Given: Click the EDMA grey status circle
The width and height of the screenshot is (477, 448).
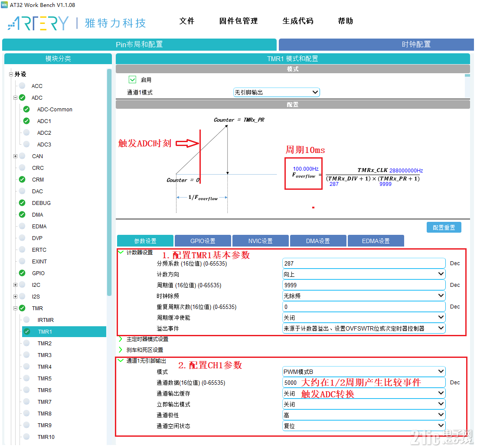Looking at the screenshot, I should [22, 226].
